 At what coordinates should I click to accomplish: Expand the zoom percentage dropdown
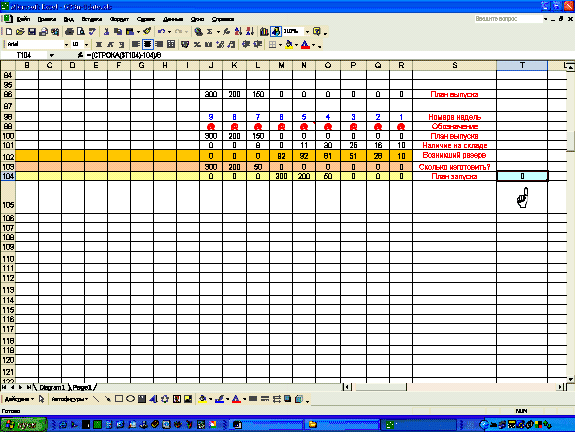click(x=307, y=32)
